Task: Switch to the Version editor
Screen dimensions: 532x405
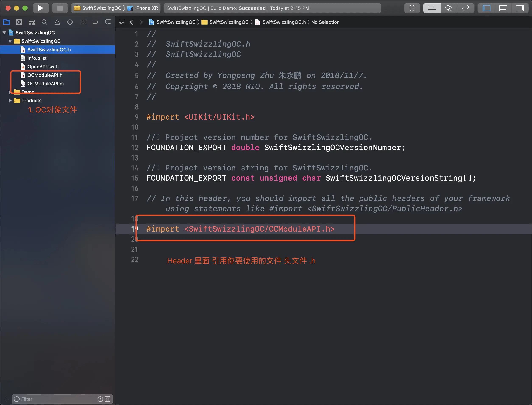Action: point(465,8)
